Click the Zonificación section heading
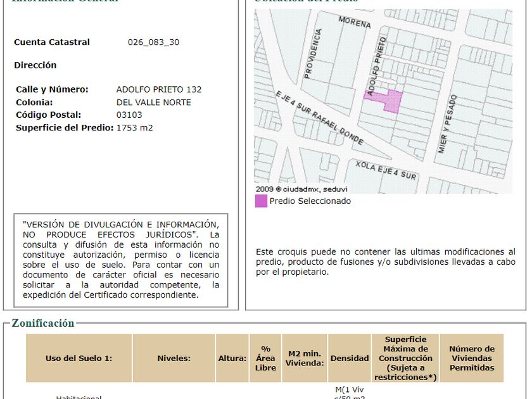The image size is (532, 399). [x=42, y=323]
